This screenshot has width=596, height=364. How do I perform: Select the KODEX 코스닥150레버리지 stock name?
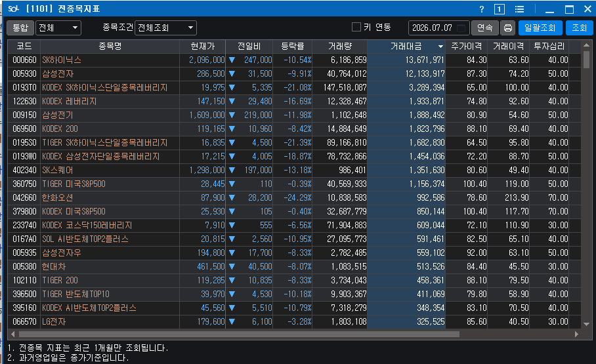[87, 226]
